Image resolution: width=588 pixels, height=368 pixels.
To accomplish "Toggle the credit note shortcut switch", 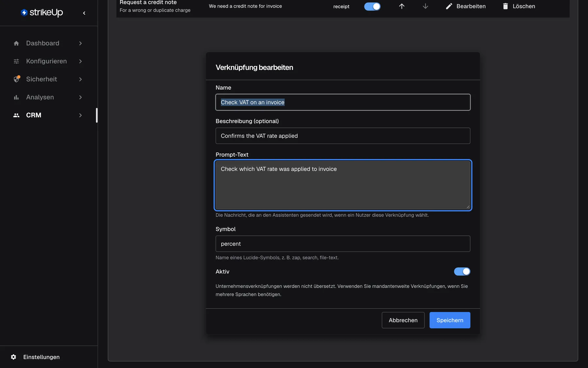I will [x=372, y=7].
